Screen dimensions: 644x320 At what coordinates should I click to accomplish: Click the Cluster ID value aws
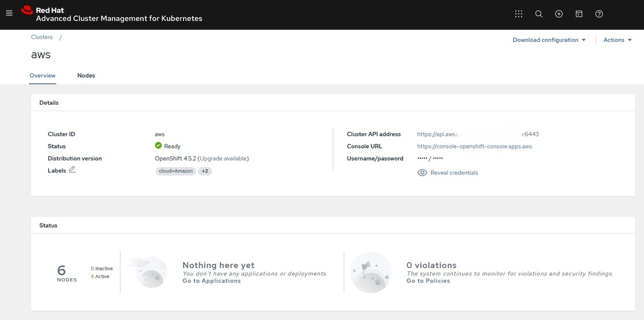click(x=160, y=134)
